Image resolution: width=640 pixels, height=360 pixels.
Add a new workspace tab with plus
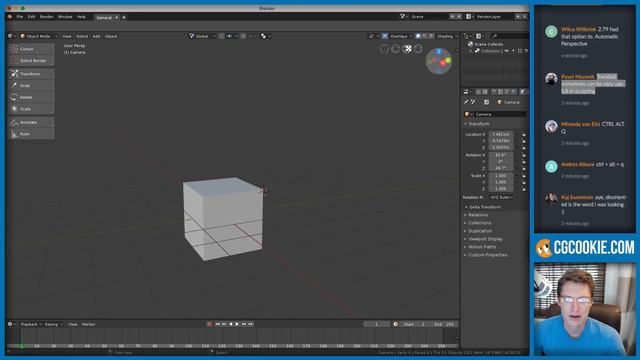[x=124, y=18]
